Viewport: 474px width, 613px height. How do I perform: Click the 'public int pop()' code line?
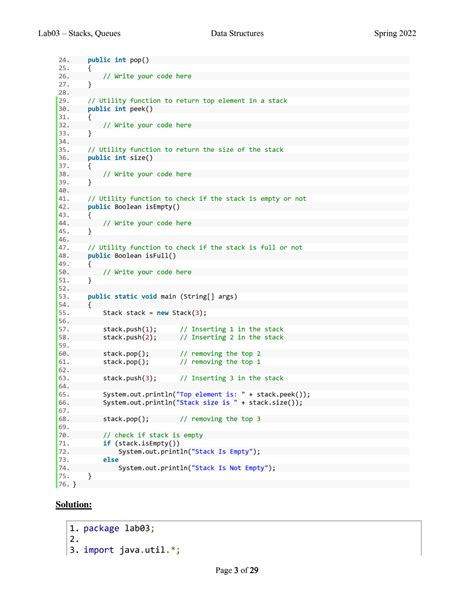118,60
